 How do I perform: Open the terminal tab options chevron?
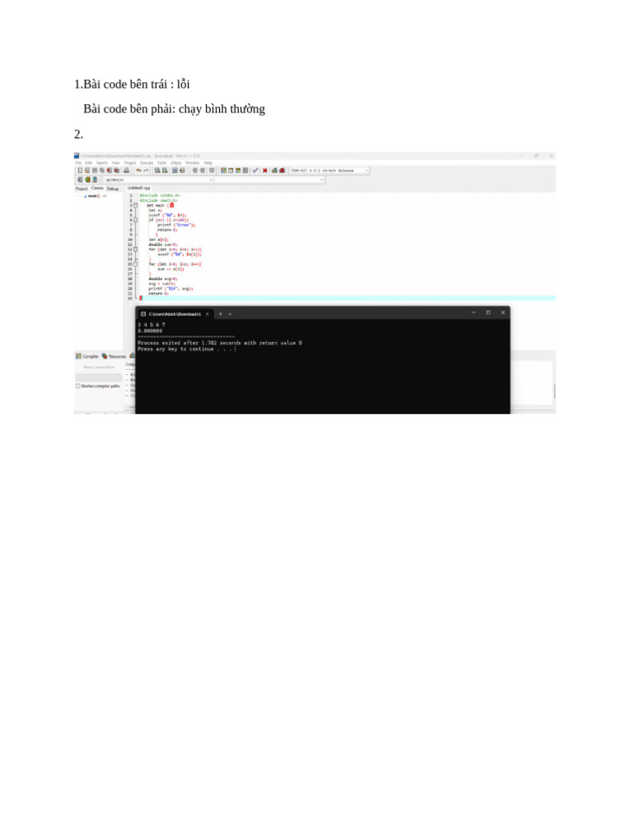coord(231,314)
